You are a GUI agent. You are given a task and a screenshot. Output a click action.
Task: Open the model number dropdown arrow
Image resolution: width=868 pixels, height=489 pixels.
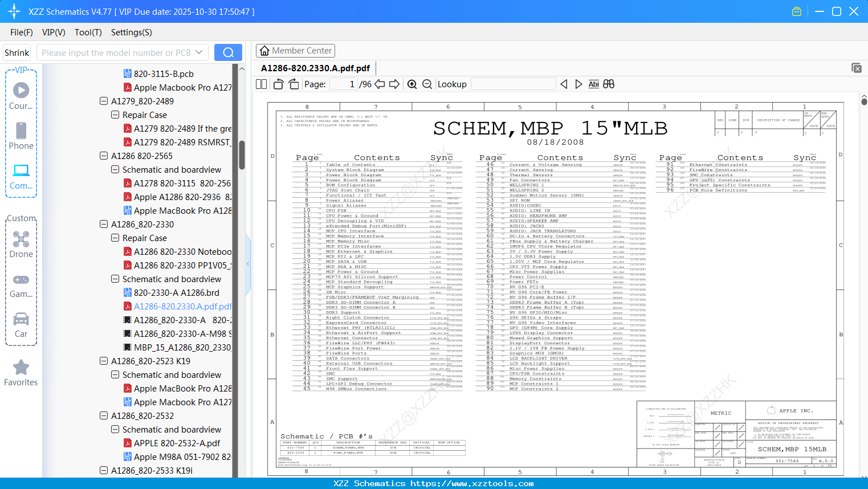[199, 52]
